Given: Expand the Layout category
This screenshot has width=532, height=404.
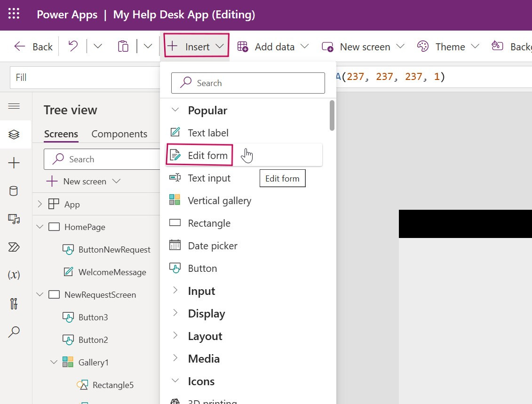Looking at the screenshot, I should pos(175,335).
